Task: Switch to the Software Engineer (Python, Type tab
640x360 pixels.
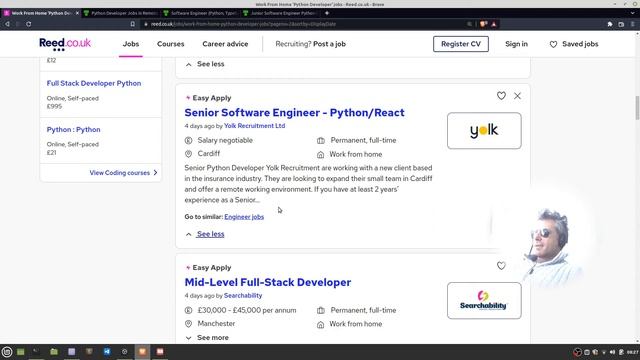Action: click(x=201, y=13)
